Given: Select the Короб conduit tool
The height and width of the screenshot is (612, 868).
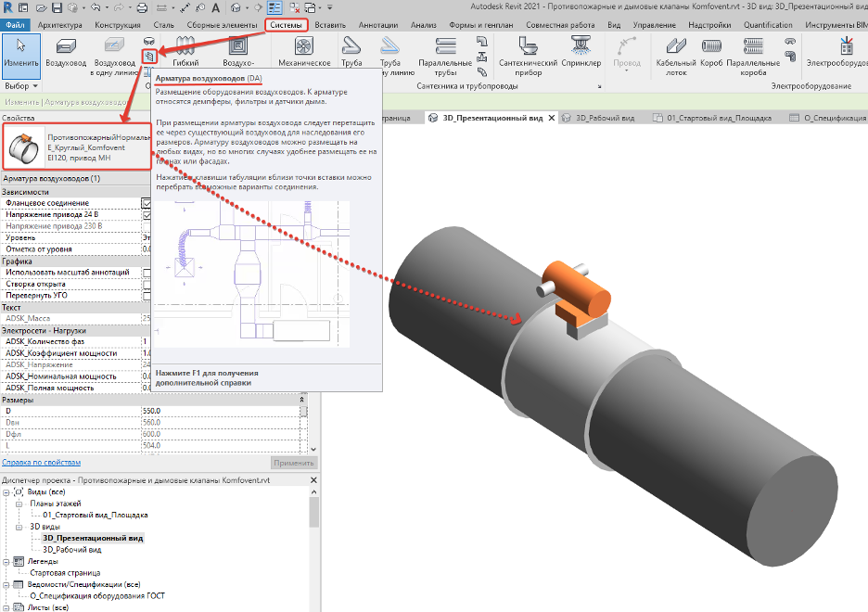Looking at the screenshot, I should (x=711, y=52).
